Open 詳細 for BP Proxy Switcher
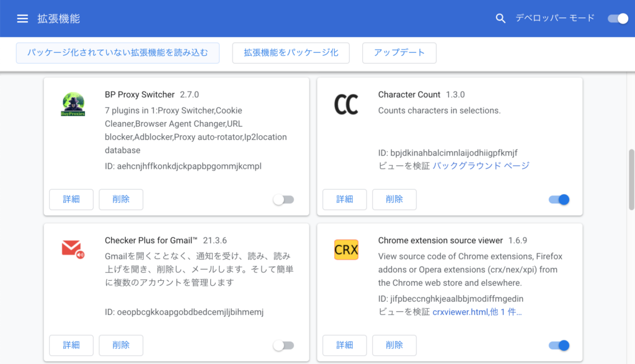Viewport: 635px width, 364px height. (x=71, y=200)
